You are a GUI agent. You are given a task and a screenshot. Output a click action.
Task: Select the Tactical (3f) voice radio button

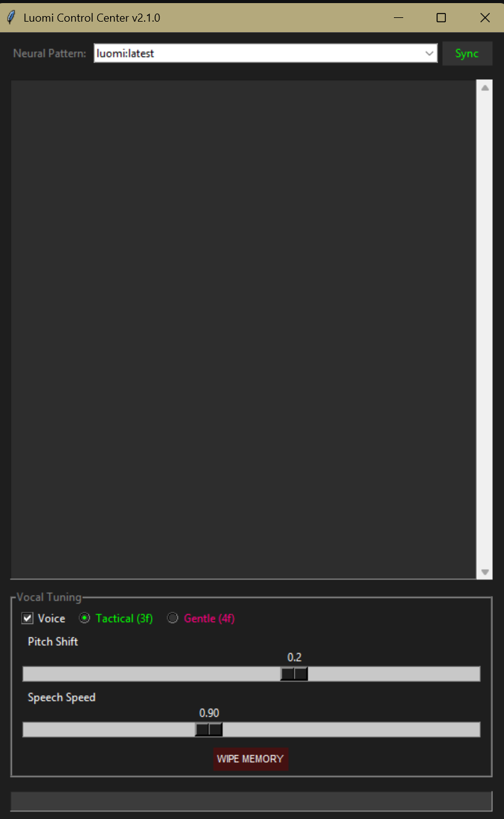tap(85, 618)
